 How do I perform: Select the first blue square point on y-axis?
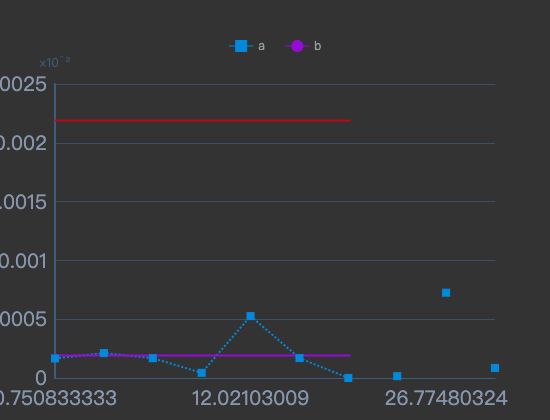coord(55,358)
